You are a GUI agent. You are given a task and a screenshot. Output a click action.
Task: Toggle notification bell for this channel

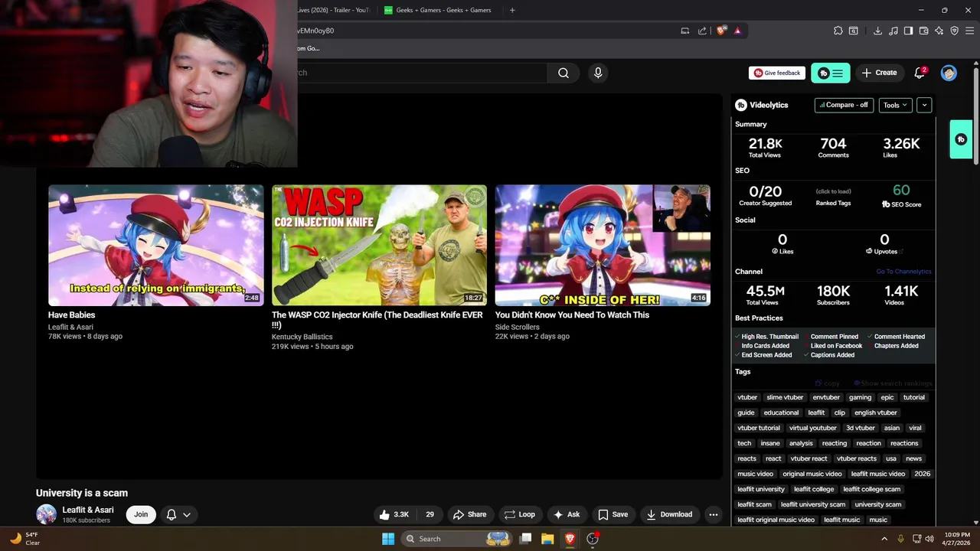point(171,514)
